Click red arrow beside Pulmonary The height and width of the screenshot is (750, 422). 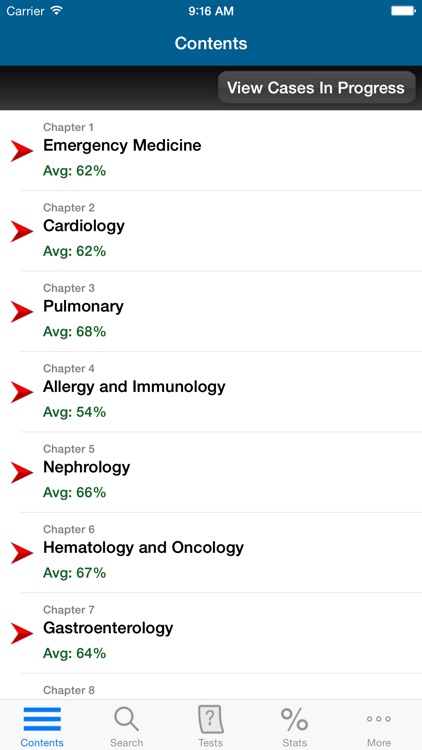point(22,312)
